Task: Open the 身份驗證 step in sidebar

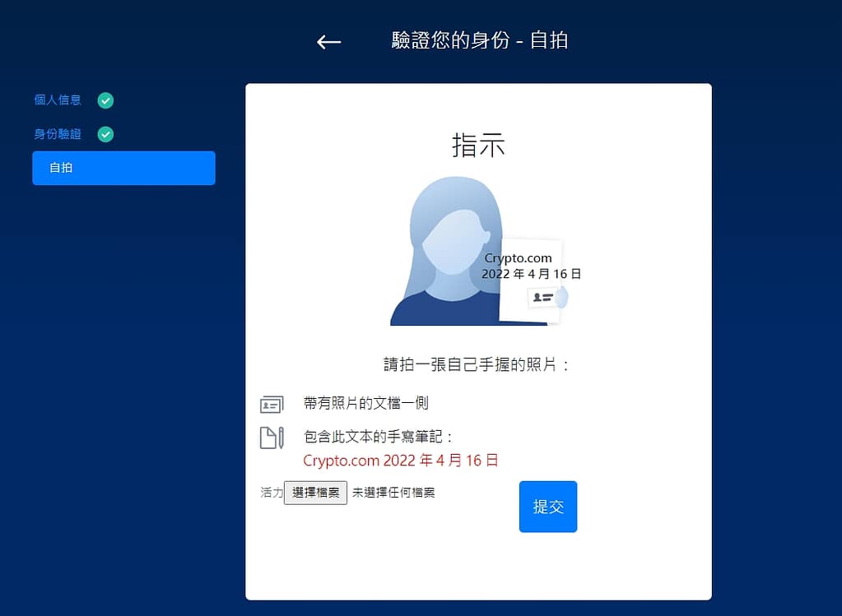Action: [x=58, y=134]
